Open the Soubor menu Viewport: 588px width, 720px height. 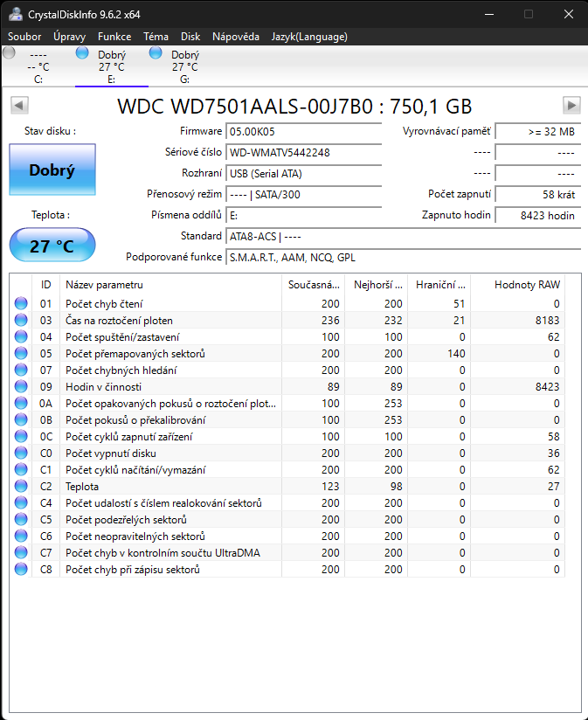(x=24, y=37)
